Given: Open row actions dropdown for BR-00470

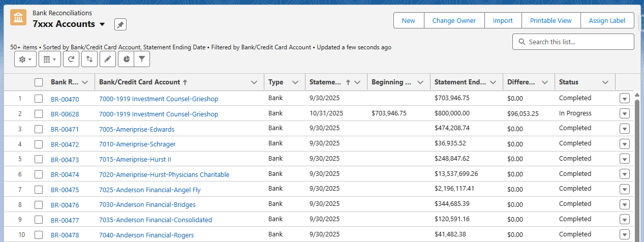Looking at the screenshot, I should (x=625, y=99).
